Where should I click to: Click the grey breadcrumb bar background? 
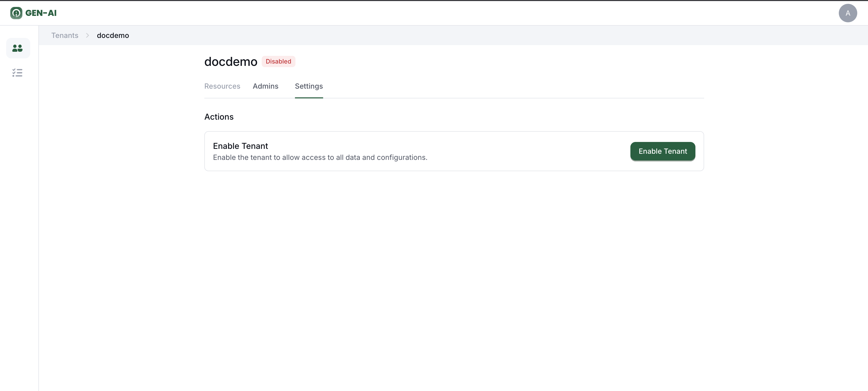point(472,35)
